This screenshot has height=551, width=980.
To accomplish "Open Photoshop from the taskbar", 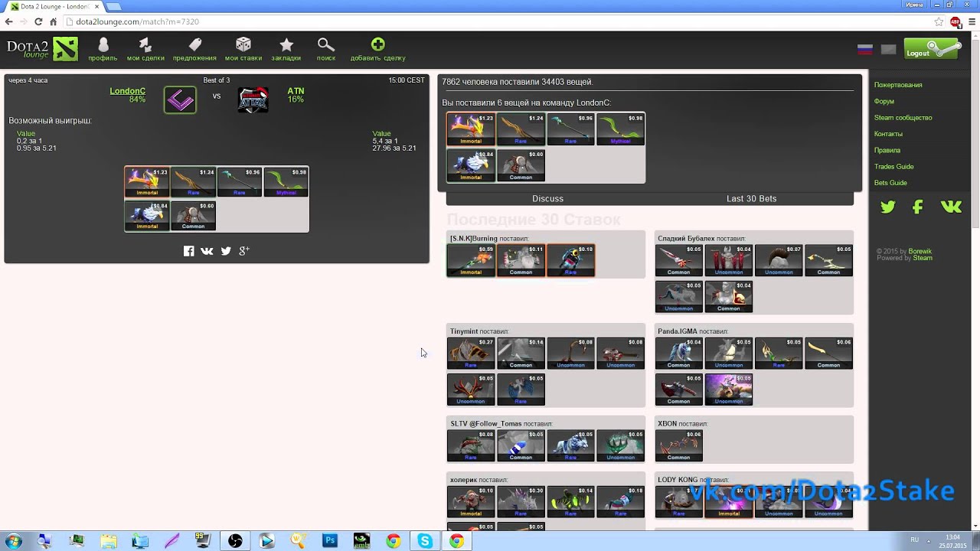I will pyautogui.click(x=330, y=541).
